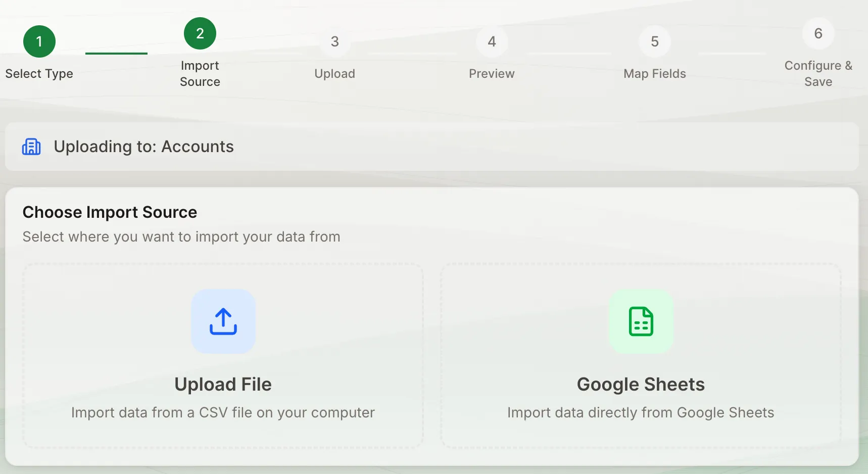Viewport: 868px width, 474px height.
Task: Click the Google Sheets spreadsheet icon
Action: [x=641, y=322]
